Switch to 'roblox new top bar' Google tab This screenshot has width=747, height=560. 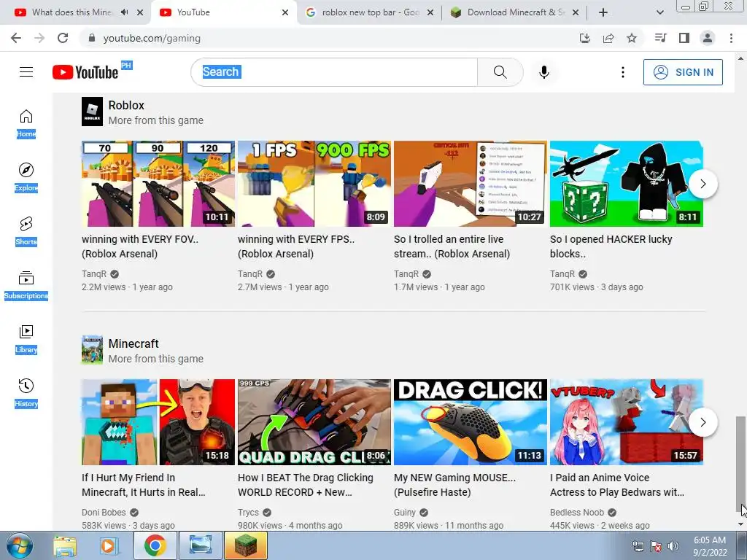[370, 12]
